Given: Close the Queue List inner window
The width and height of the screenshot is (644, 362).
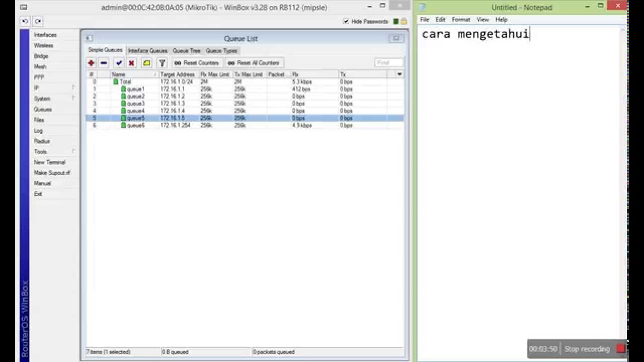Looking at the screenshot, I should (x=396, y=38).
